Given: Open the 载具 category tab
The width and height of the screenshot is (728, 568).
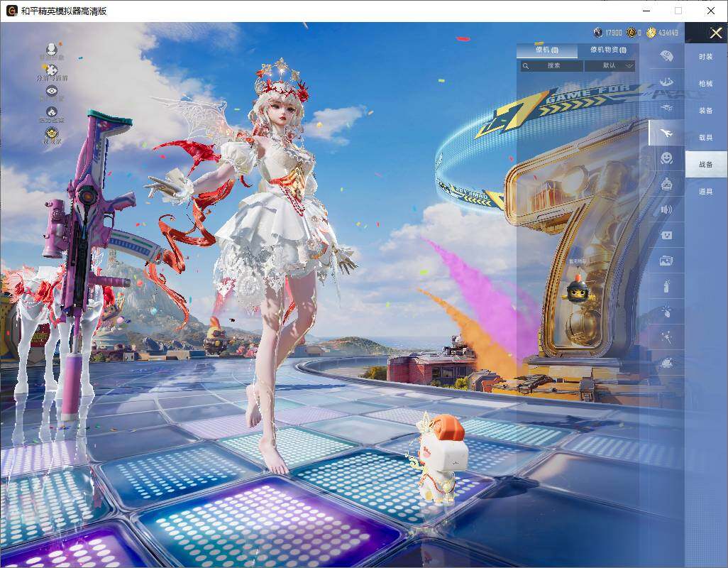Looking at the screenshot, I should coord(706,138).
